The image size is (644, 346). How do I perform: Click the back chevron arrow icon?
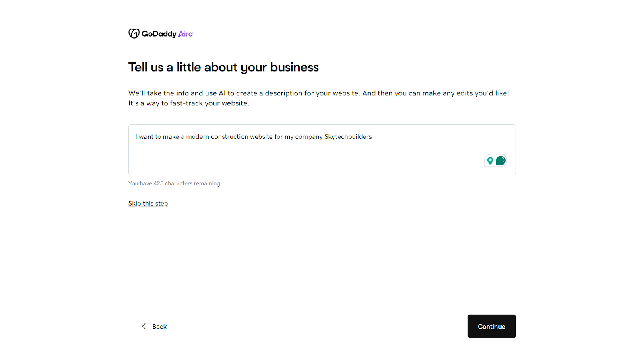(x=144, y=326)
